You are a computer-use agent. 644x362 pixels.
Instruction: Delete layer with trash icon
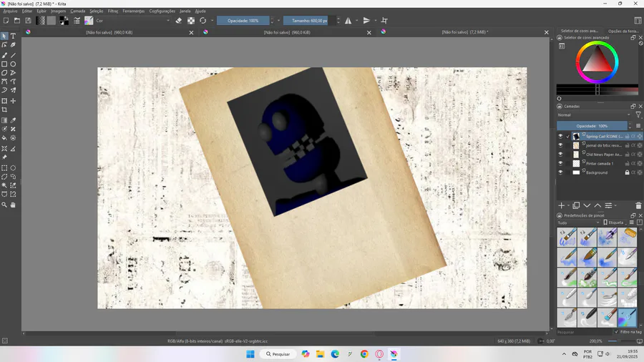pos(638,205)
